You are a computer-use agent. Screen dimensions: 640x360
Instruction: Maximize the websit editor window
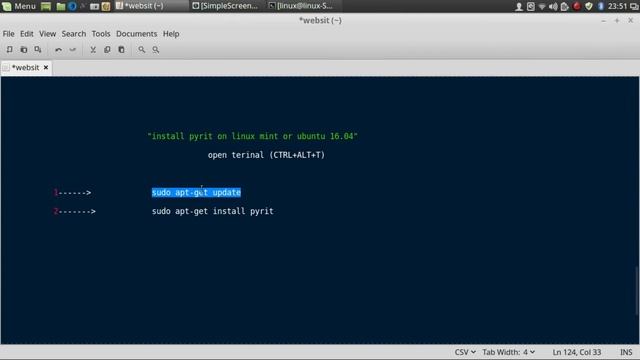[617, 20]
